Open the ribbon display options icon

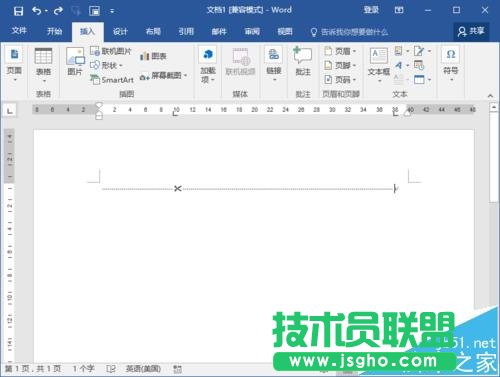coord(399,10)
